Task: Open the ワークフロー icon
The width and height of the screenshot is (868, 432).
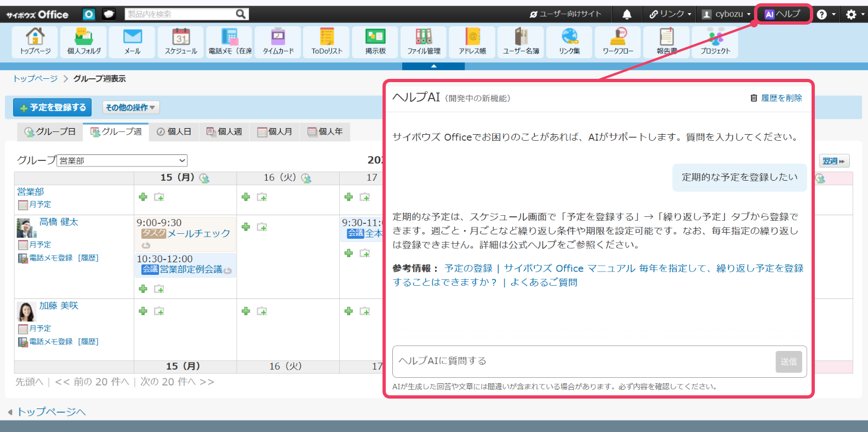Action: point(618,42)
